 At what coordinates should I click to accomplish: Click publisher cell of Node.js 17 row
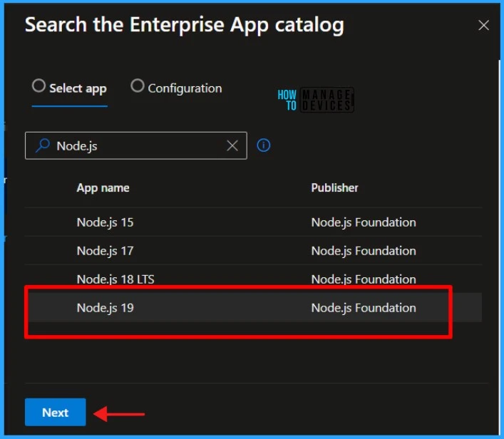pos(364,251)
